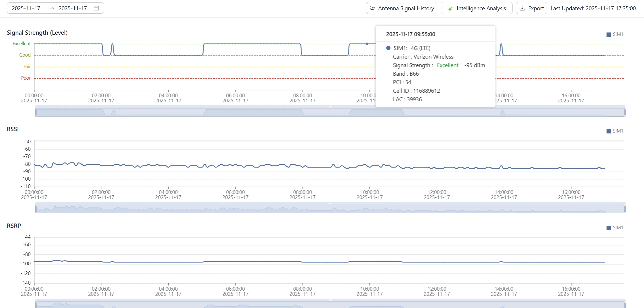This screenshot has width=644, height=308.
Task: Click the -95 dBm value in tooltip
Action: 475,65
